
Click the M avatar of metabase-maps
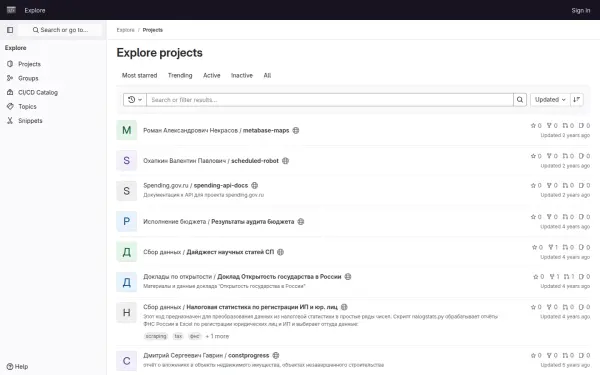pyautogui.click(x=127, y=130)
